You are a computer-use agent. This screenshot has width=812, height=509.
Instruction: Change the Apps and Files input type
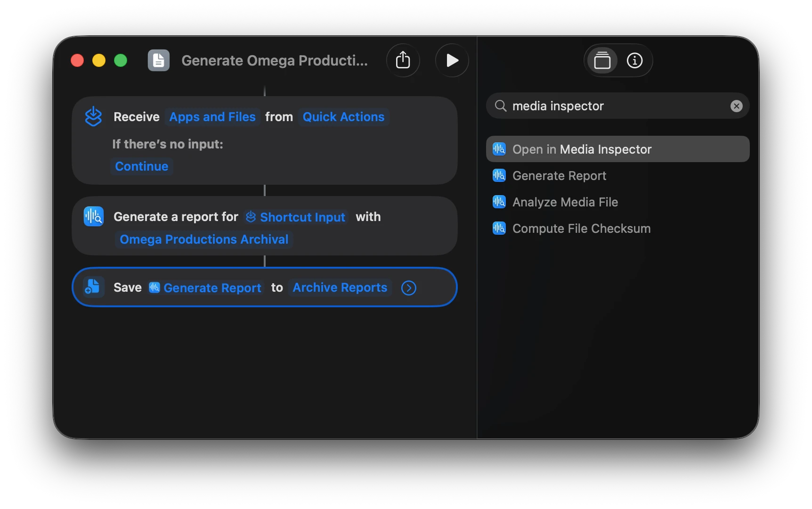pos(212,117)
